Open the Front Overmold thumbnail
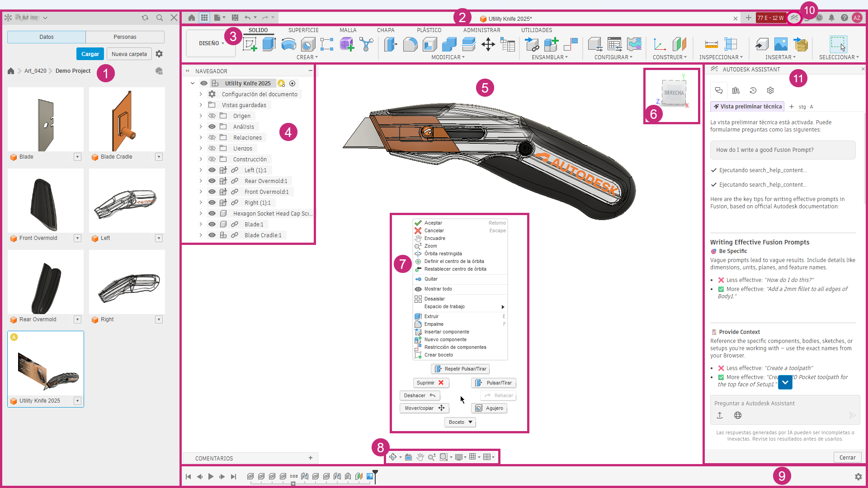 point(46,200)
